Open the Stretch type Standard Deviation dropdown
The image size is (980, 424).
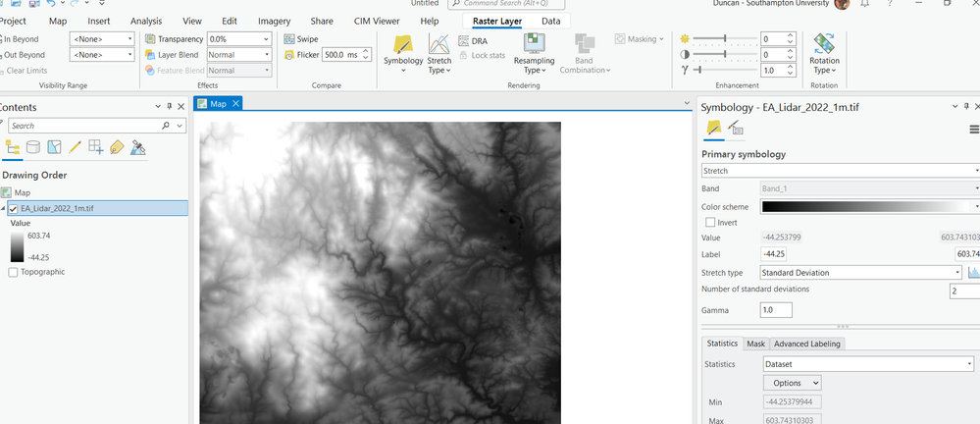click(861, 273)
